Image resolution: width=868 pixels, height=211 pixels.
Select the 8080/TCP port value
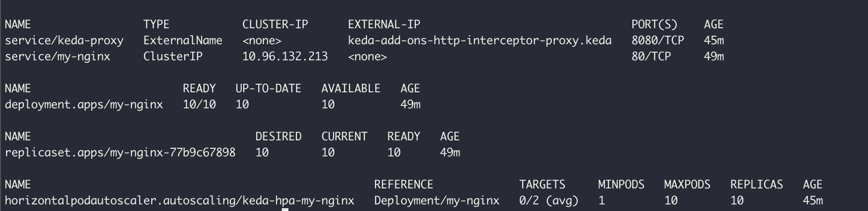658,41
